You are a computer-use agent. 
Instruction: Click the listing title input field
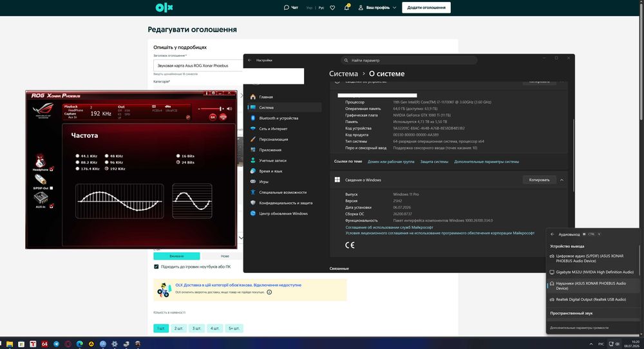pos(198,65)
